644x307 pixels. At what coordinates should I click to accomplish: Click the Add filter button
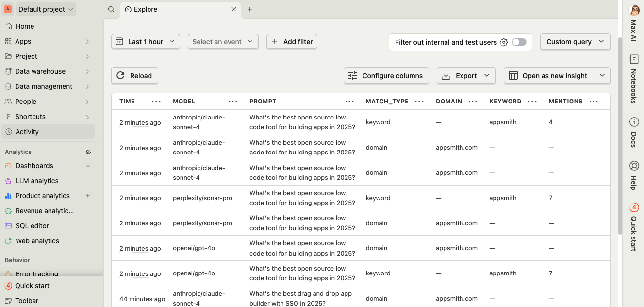click(x=292, y=42)
